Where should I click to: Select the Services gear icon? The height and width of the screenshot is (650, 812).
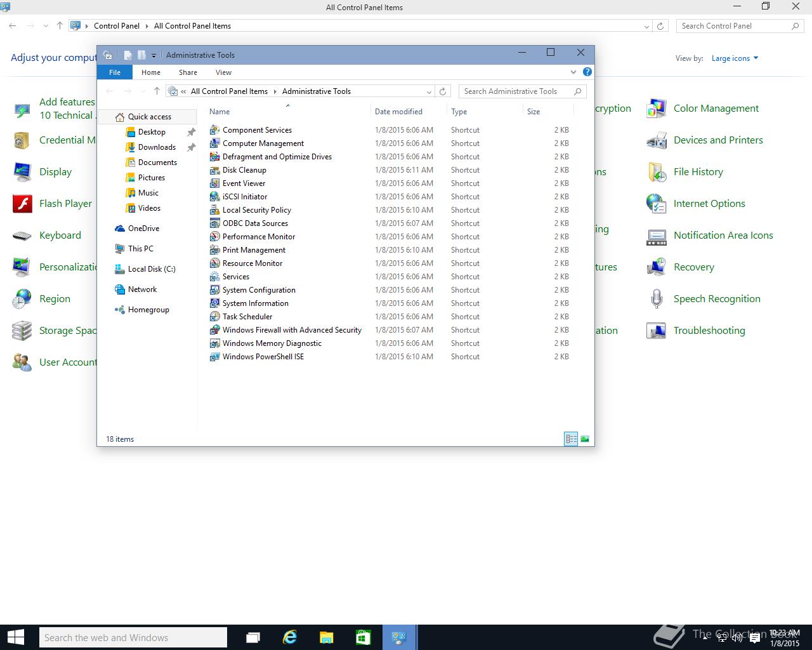coord(214,276)
